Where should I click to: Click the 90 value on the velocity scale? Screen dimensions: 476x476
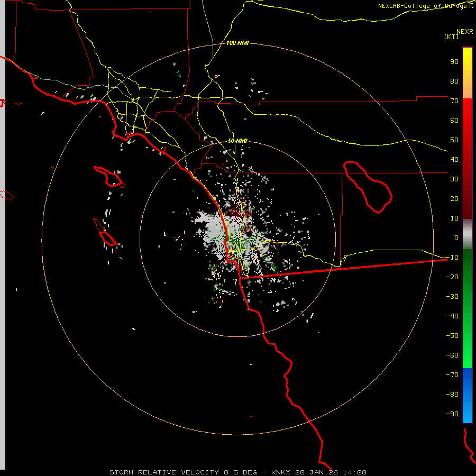point(454,62)
